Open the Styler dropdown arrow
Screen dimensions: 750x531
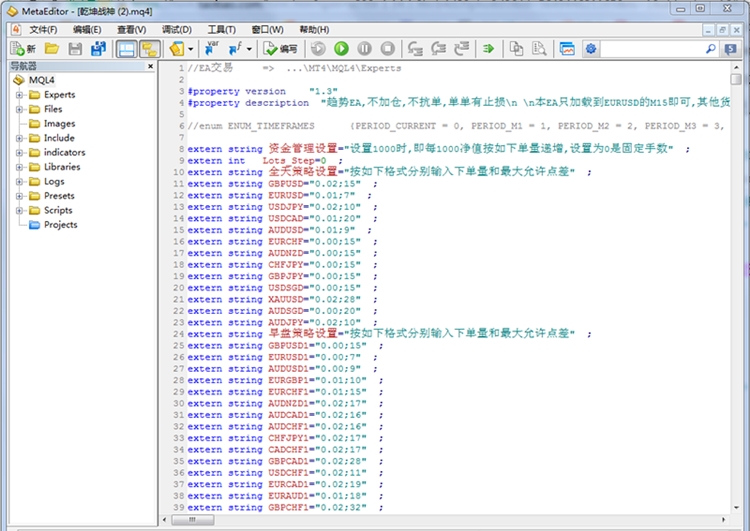[190, 49]
